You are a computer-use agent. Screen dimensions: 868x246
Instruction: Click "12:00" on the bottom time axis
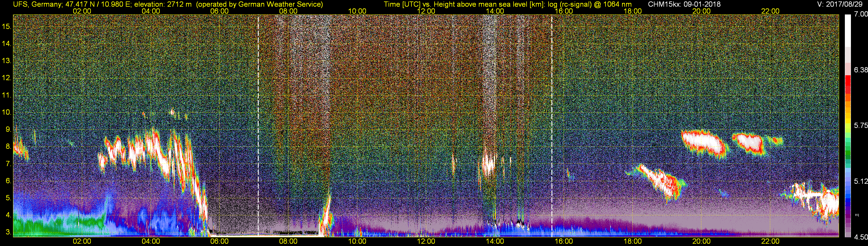tap(426, 241)
